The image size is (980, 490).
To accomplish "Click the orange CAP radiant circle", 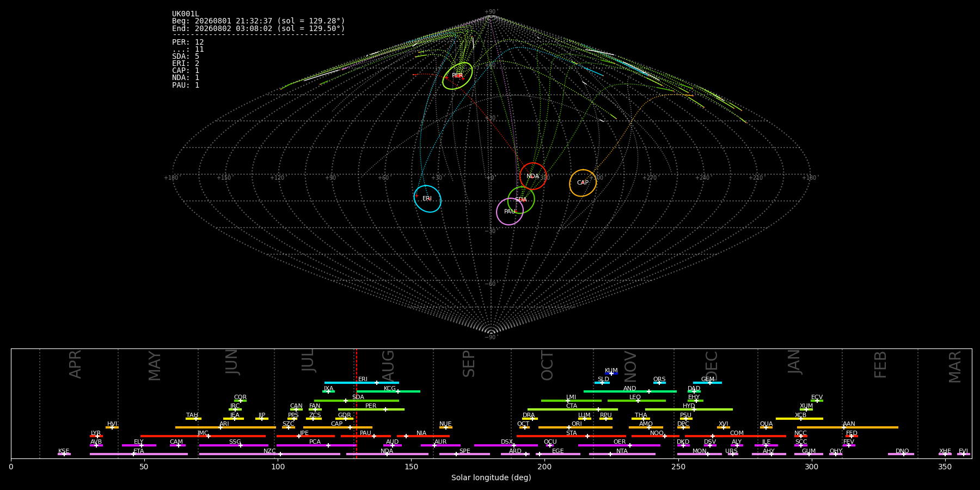I will pyautogui.click(x=583, y=183).
